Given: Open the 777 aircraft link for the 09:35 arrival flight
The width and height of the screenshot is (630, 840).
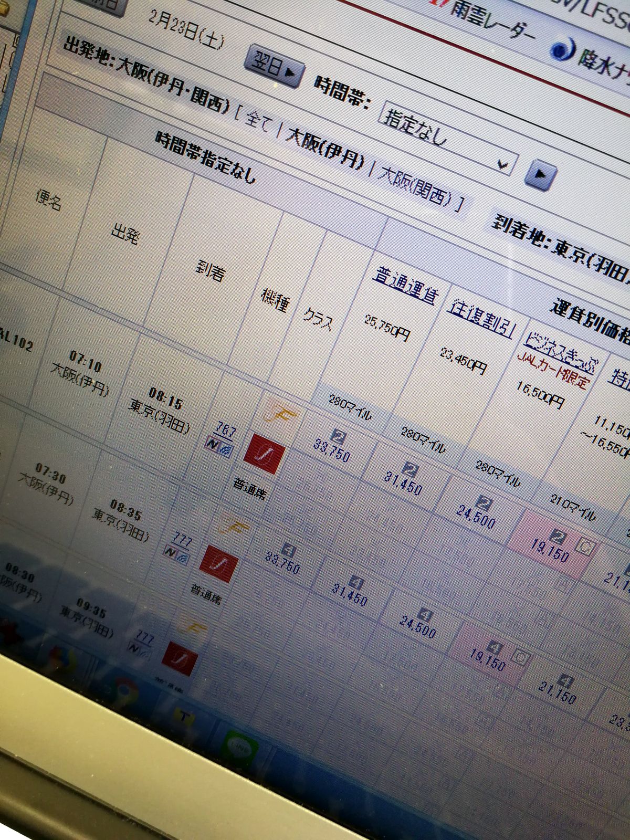Looking at the screenshot, I should tap(144, 638).
